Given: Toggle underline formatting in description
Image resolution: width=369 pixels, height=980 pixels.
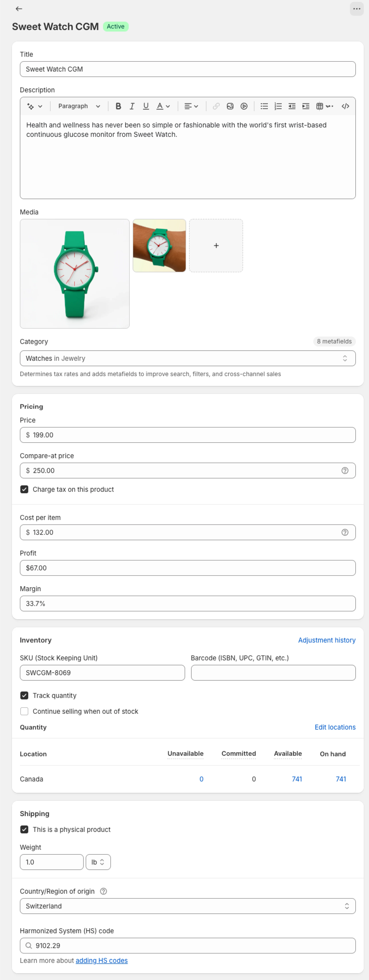Looking at the screenshot, I should pos(146,106).
